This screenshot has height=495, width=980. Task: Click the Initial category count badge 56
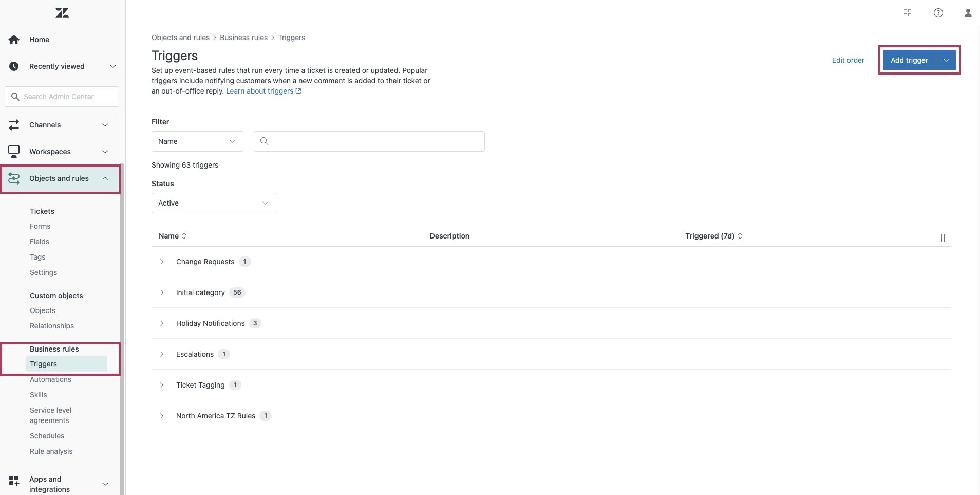click(237, 292)
